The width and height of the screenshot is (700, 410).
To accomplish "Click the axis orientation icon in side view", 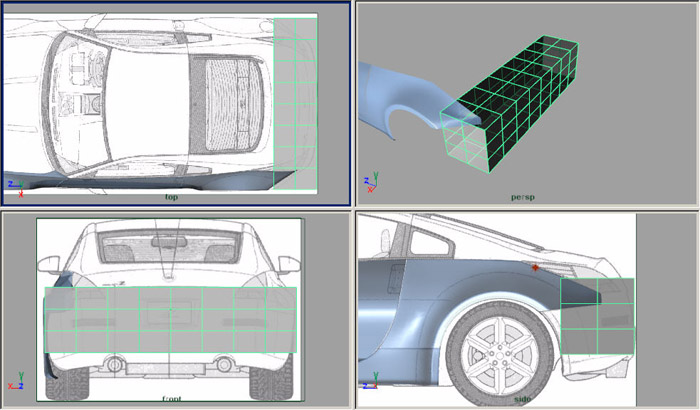I will tap(371, 380).
